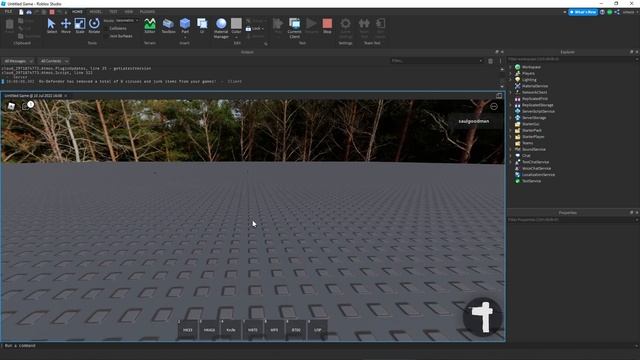Screen dimensions: 640x360
Task: Equip the first hotbar tool slot
Action: (188, 329)
